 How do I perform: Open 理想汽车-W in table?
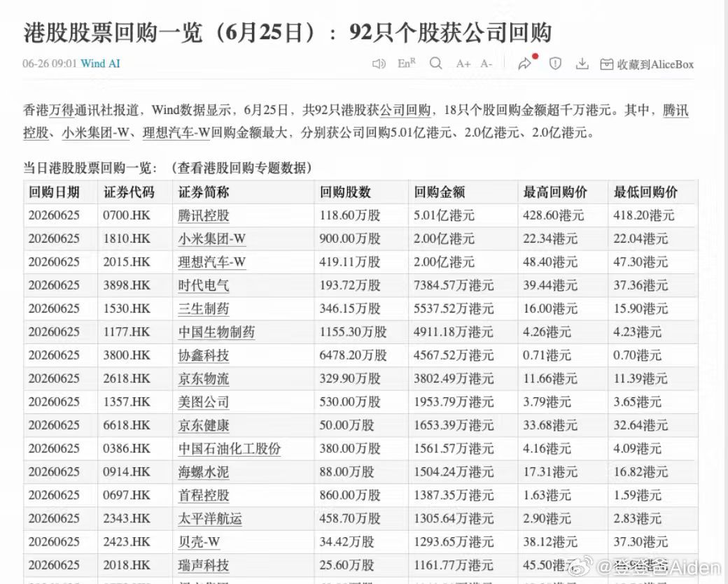(211, 262)
